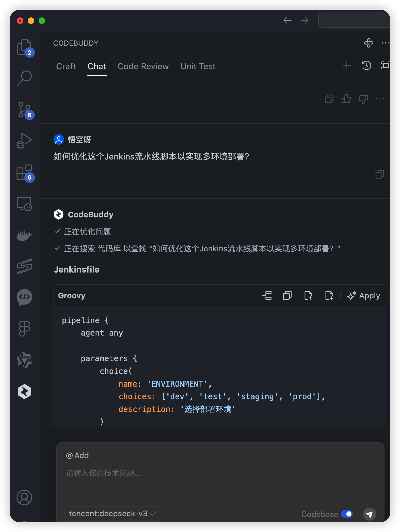The image size is (400, 532).
Task: Apply the Groovy code suggestion
Action: [364, 295]
